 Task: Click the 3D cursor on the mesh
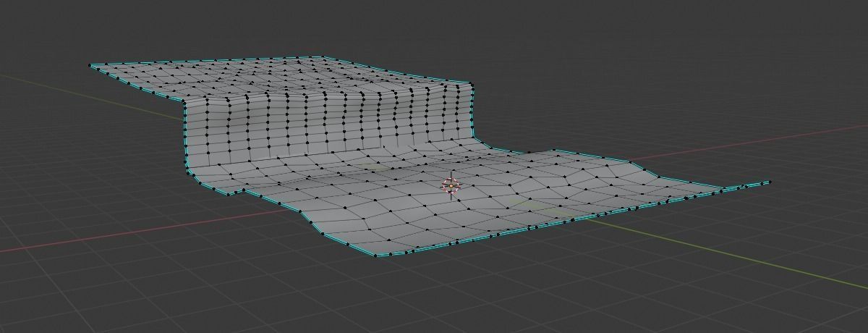pyautogui.click(x=451, y=186)
